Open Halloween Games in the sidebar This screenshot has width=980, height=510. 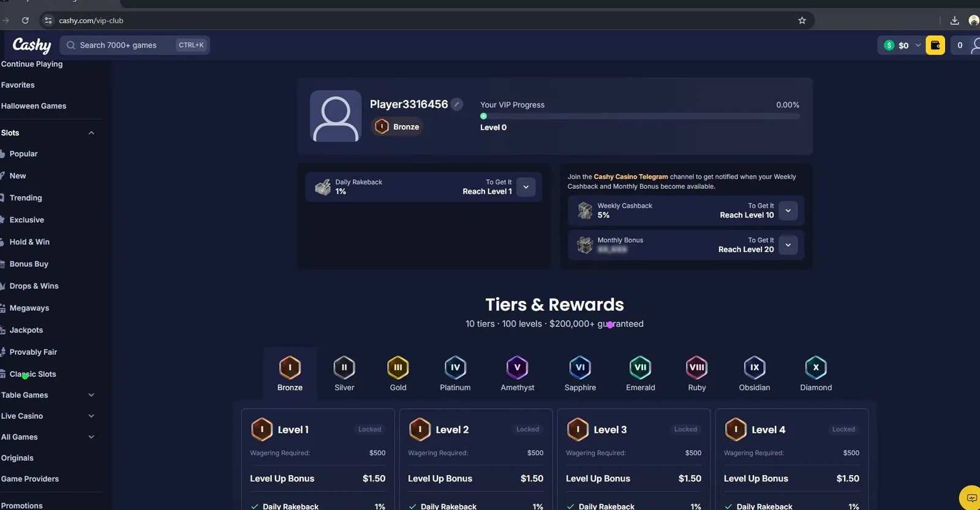click(x=34, y=106)
